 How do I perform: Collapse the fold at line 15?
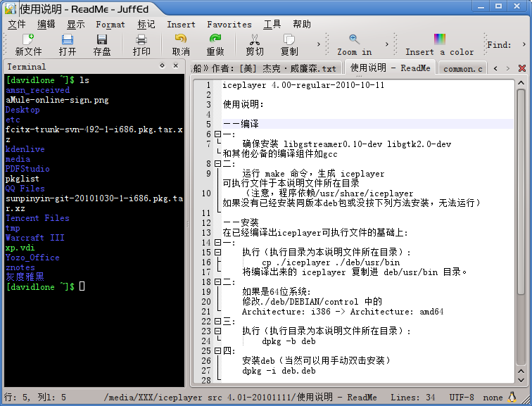pyautogui.click(x=218, y=253)
